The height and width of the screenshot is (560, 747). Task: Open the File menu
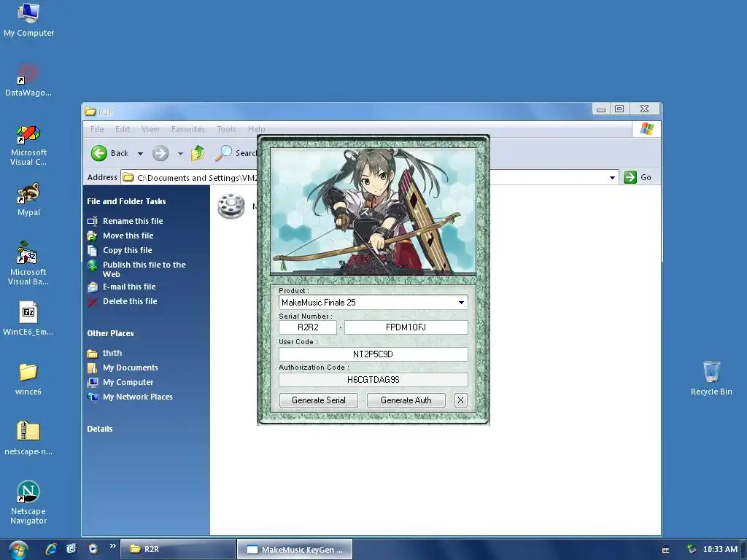[x=97, y=129]
